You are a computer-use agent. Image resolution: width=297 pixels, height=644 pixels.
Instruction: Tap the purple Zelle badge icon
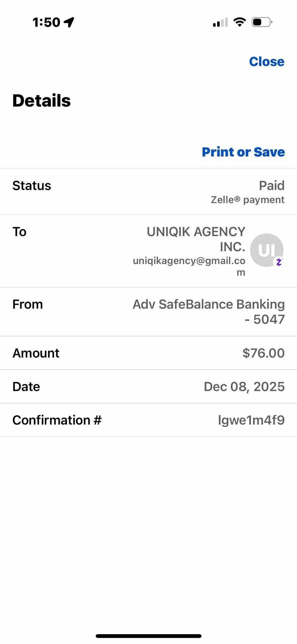point(279,262)
